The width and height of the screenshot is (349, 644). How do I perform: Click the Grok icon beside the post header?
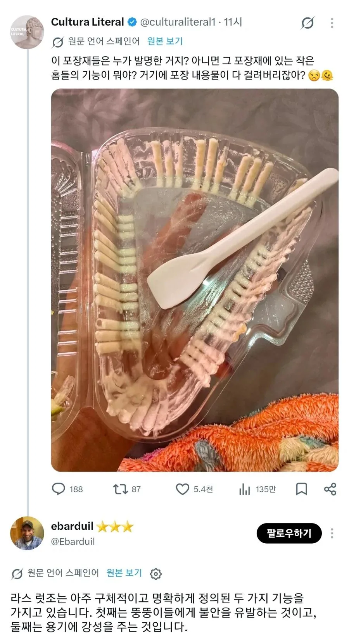tap(307, 23)
